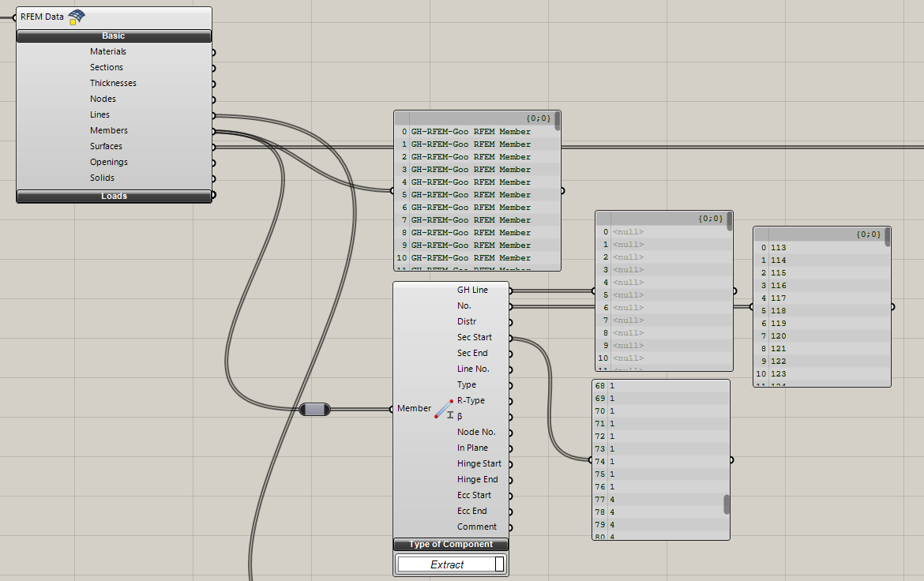924x581 pixels.
Task: Click the In Plane output label
Action: 472,448
